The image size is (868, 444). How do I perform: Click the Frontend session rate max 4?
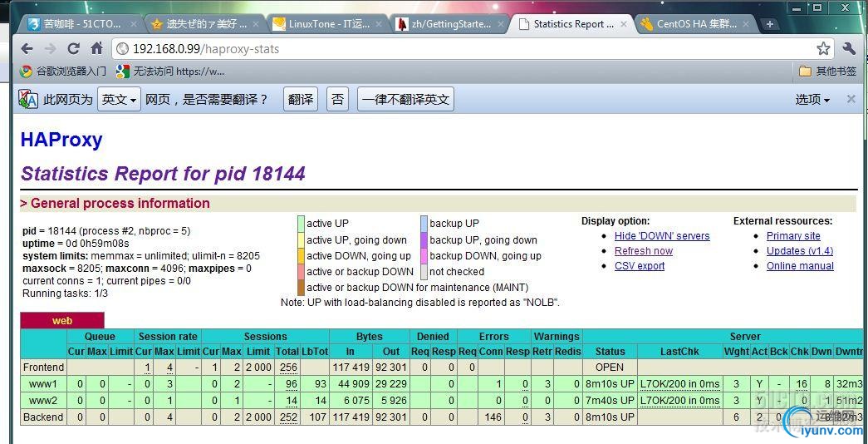169,367
